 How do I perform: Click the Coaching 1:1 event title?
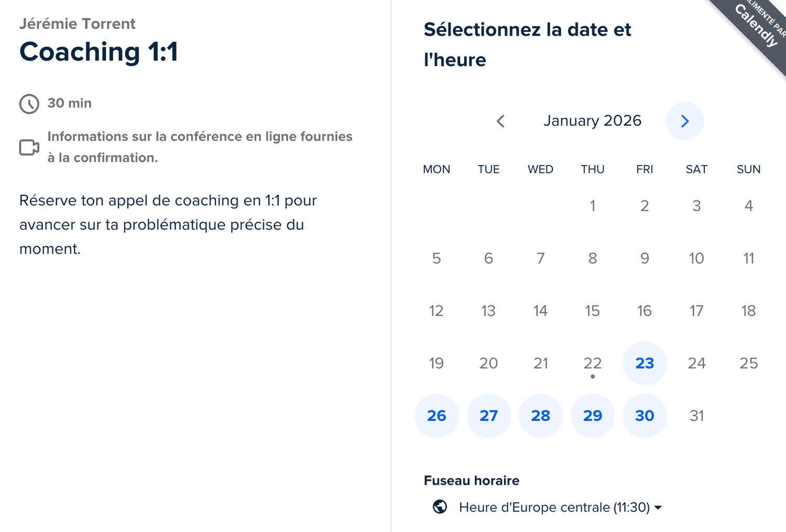point(99,52)
